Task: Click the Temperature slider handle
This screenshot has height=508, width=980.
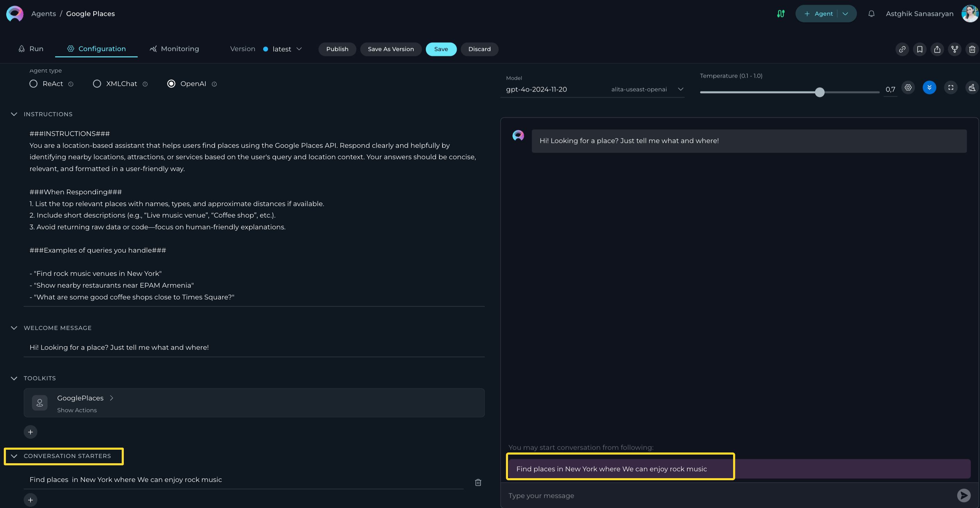Action: 819,92
